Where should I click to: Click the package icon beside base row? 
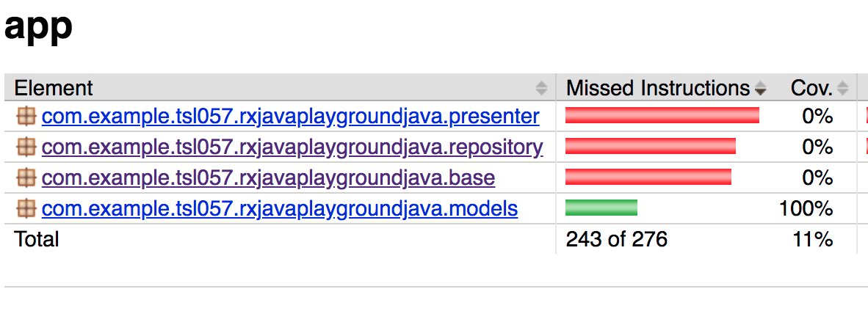[26, 178]
